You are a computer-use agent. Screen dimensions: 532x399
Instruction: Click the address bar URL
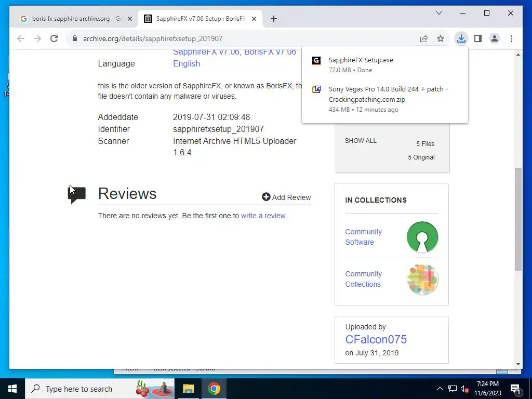point(153,38)
